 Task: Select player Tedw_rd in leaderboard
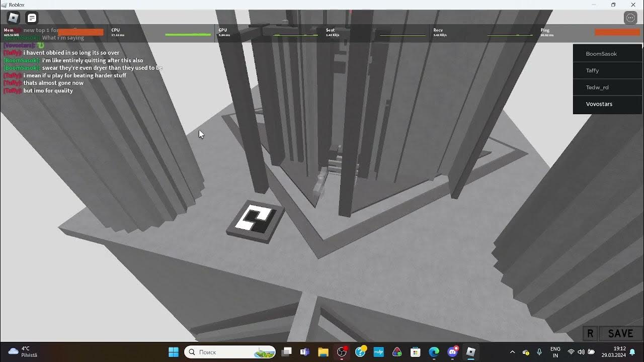607,87
